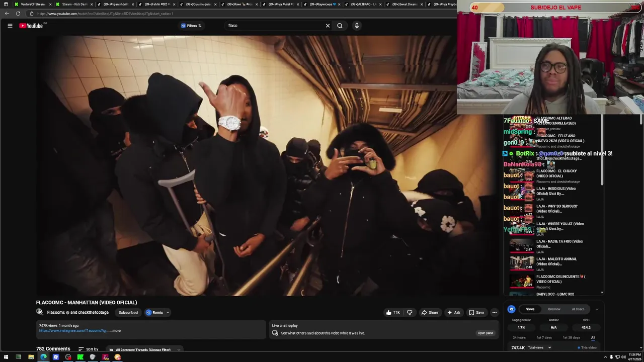This screenshot has height=362, width=644.
Task: Select the 'All' time range
Action: (593, 337)
